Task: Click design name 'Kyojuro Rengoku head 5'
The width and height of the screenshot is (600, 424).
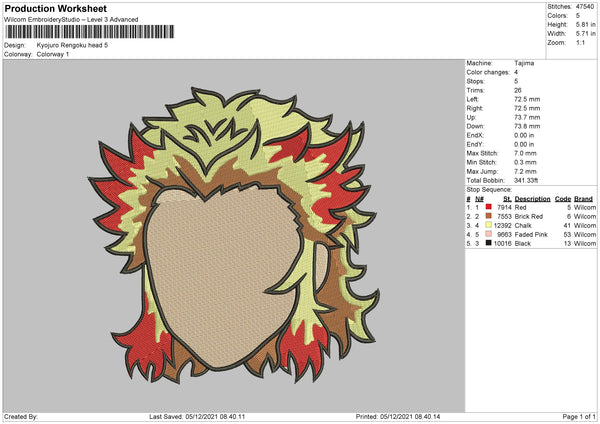Action: point(72,45)
